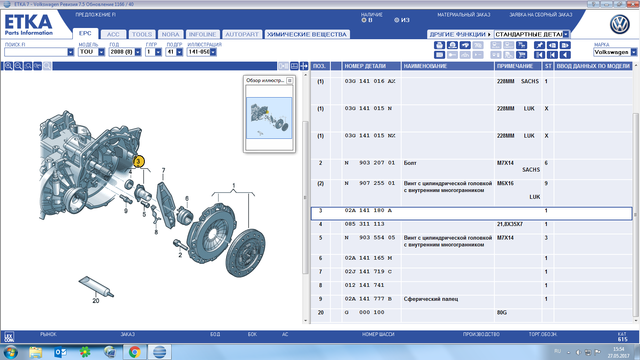This screenshot has height=360, width=640.
Task: Go to the first illustration arrow icon
Action: [540, 55]
